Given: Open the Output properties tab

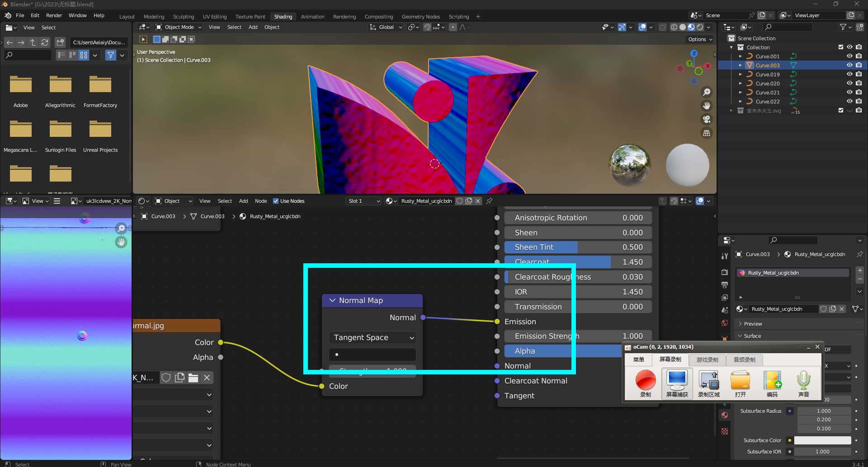Looking at the screenshot, I should coord(725,285).
